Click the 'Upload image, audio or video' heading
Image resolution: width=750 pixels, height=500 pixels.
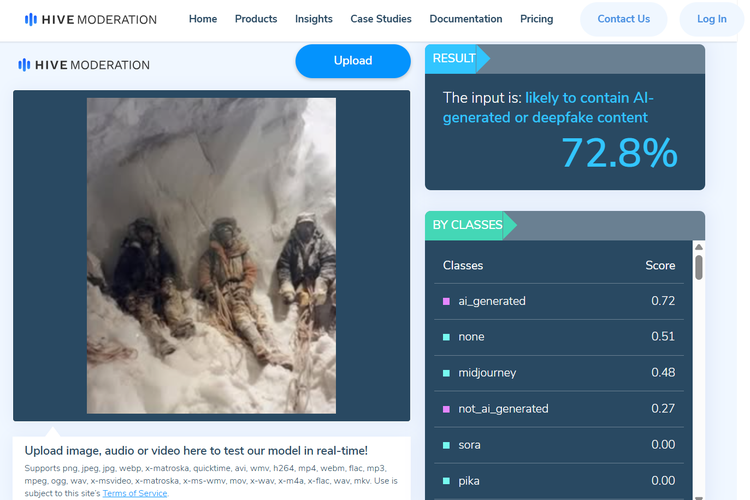[x=196, y=451]
